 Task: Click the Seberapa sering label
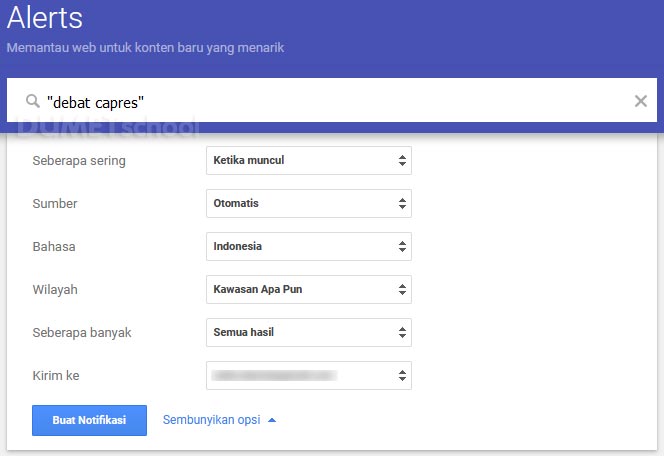(x=79, y=161)
